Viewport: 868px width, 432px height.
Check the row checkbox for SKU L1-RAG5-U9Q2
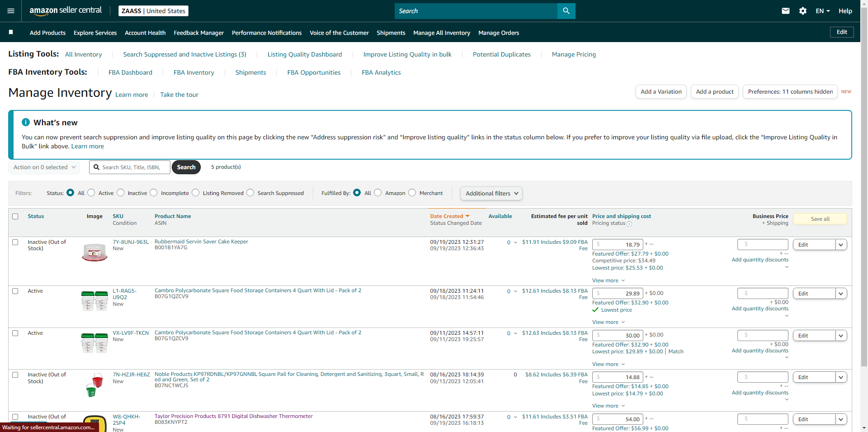[x=15, y=291]
